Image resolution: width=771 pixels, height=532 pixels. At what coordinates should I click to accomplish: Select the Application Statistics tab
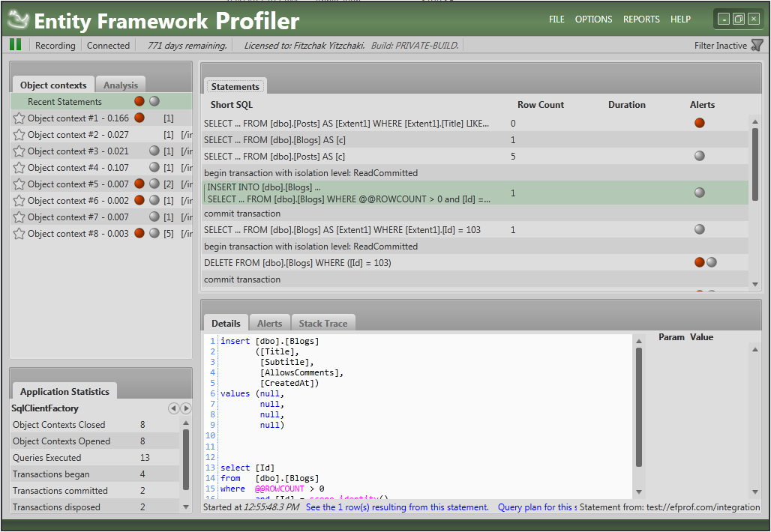64,392
